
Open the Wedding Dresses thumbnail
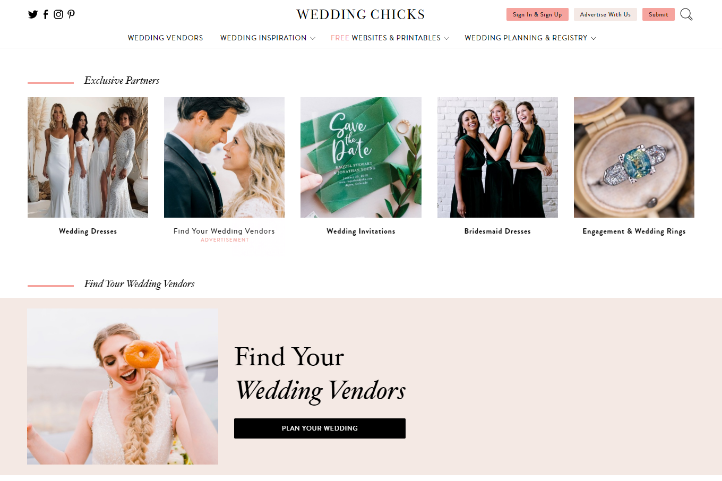pos(88,157)
